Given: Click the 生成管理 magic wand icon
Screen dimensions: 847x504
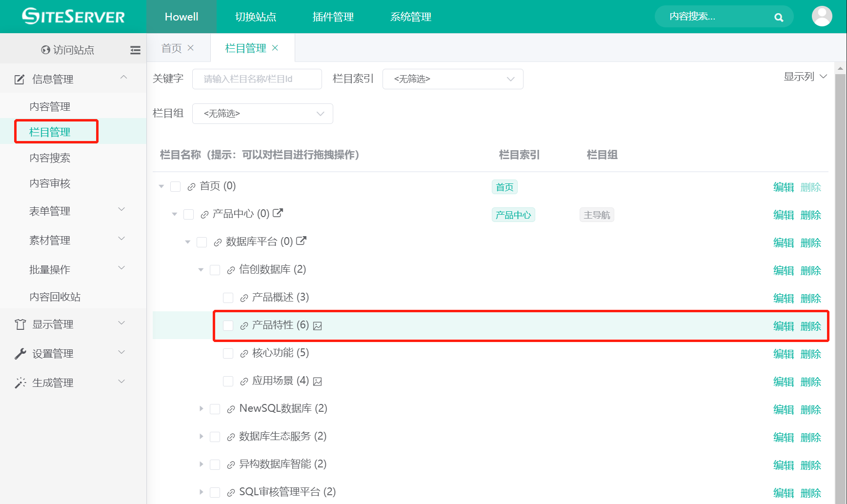Looking at the screenshot, I should click(20, 383).
